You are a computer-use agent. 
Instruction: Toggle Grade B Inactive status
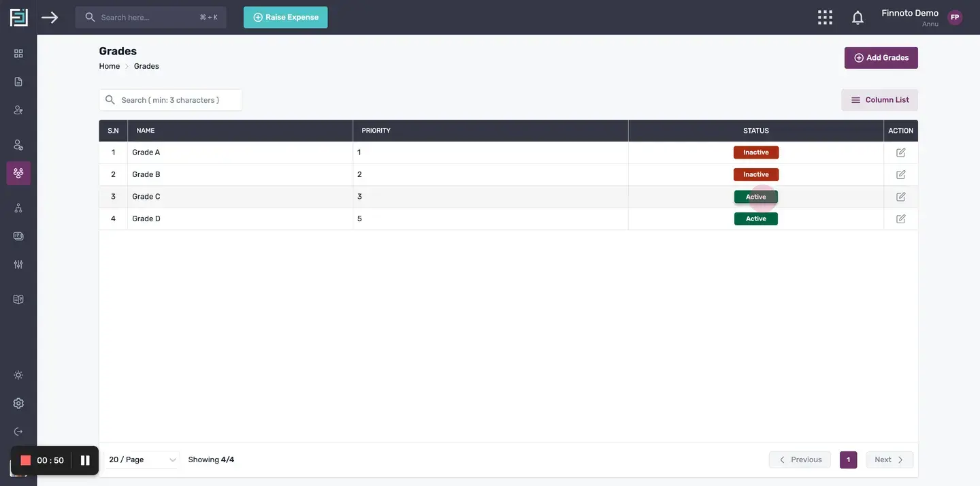756,175
